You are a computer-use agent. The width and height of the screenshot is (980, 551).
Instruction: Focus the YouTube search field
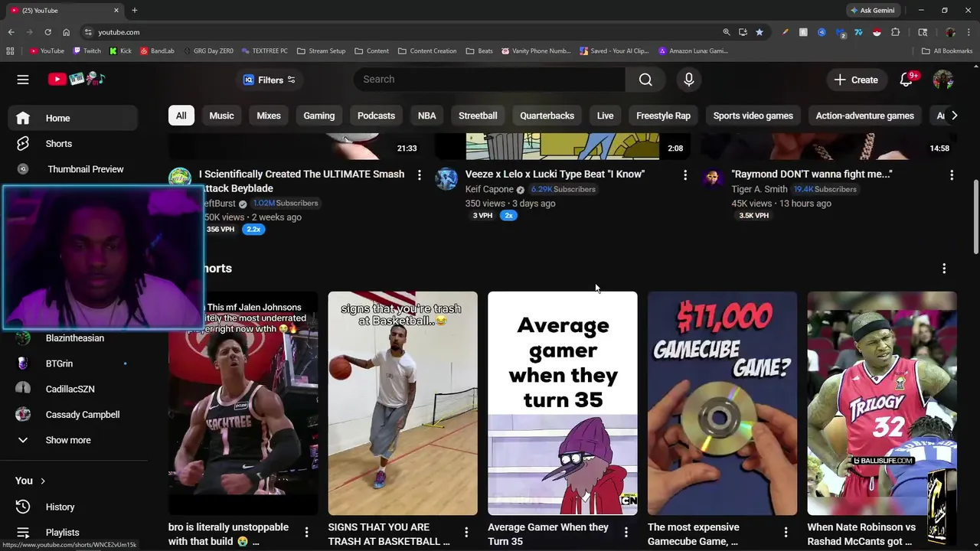(x=489, y=80)
